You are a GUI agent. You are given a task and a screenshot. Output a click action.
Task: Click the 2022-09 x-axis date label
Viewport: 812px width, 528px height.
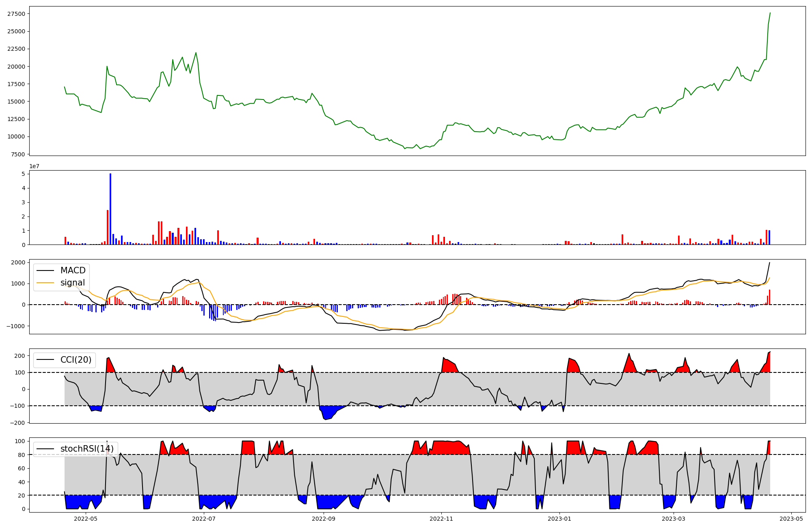coord(324,519)
